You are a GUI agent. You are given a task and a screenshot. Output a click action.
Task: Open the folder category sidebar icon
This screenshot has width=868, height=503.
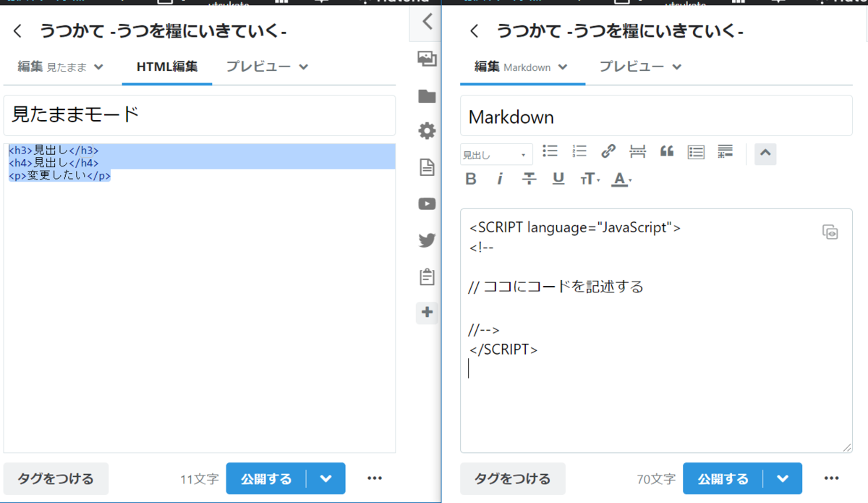pyautogui.click(x=427, y=96)
